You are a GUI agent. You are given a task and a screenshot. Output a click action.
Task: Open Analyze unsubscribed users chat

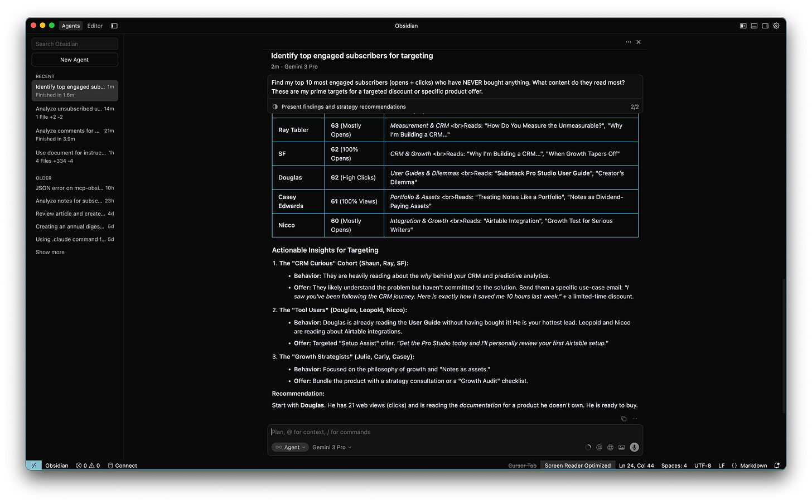75,113
